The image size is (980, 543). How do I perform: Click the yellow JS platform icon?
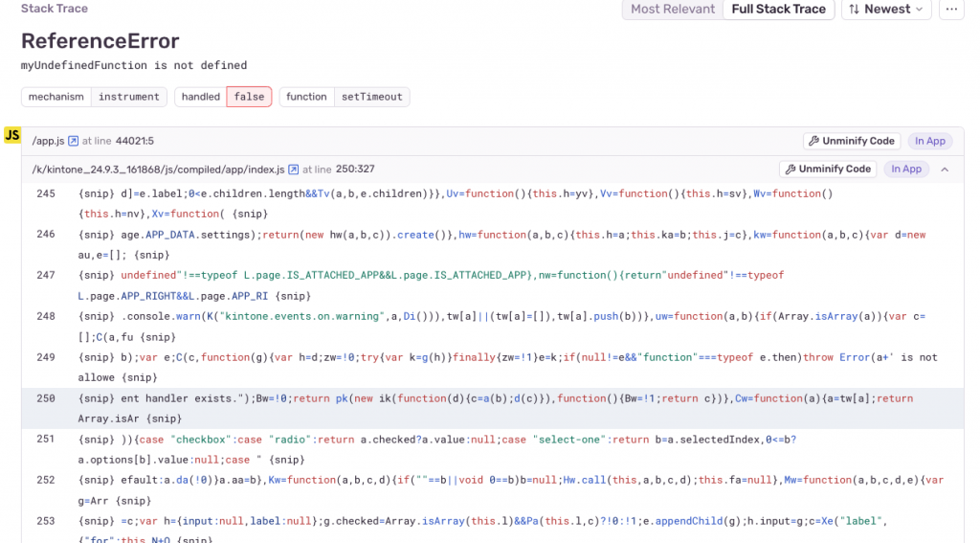click(12, 135)
